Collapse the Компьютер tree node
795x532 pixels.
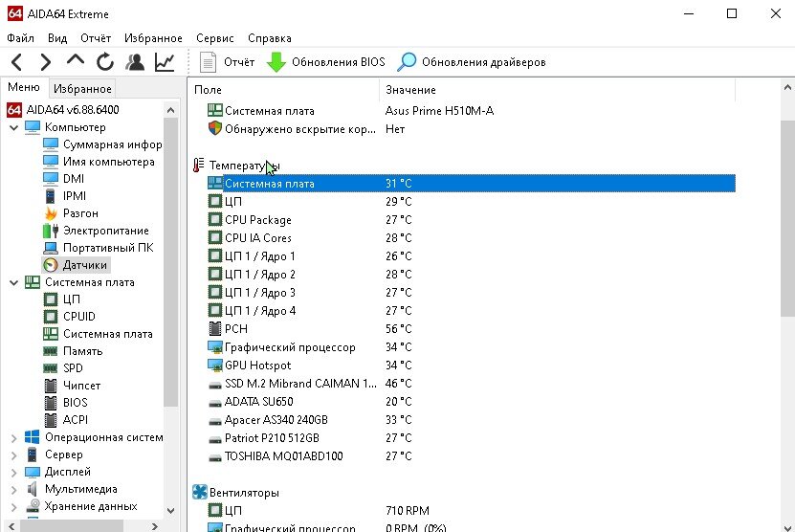[13, 127]
